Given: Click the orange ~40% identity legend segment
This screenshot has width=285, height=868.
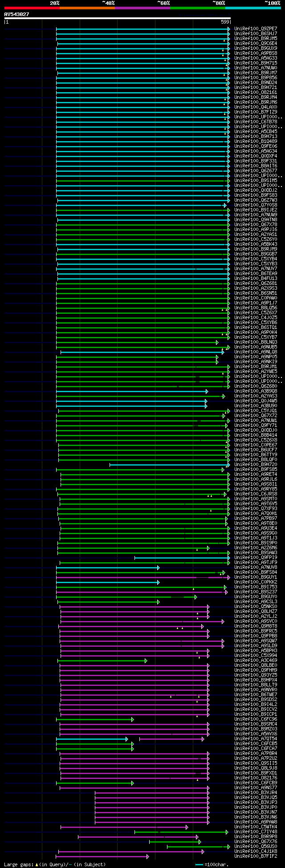Looking at the screenshot, I should click(87, 8).
